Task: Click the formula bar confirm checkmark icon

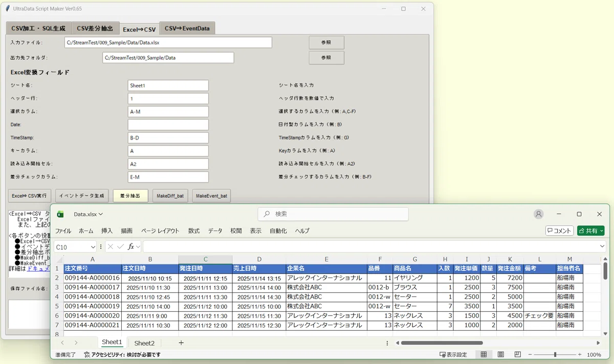Action: (121, 246)
